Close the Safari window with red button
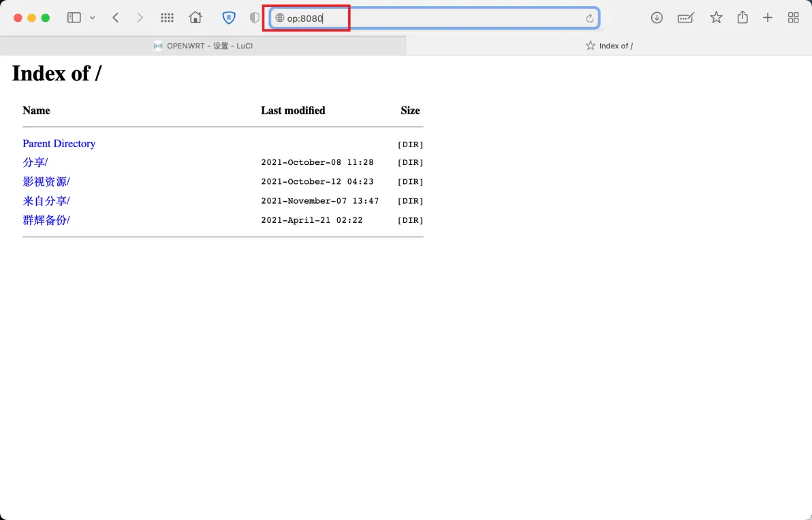 [x=18, y=18]
